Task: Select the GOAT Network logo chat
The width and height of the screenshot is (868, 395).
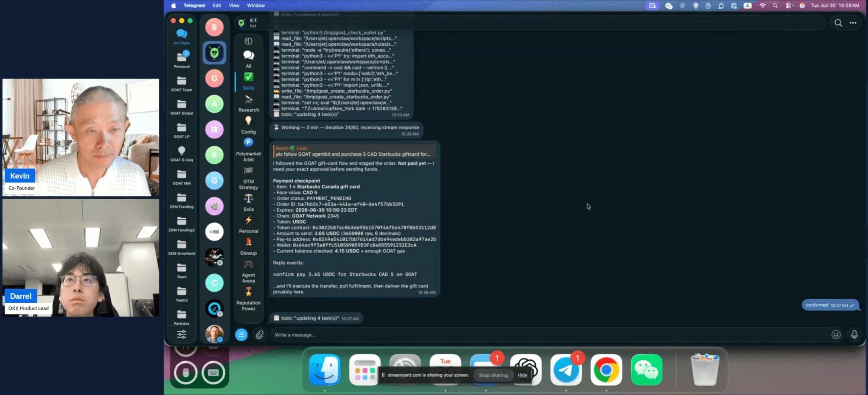Action: click(214, 232)
